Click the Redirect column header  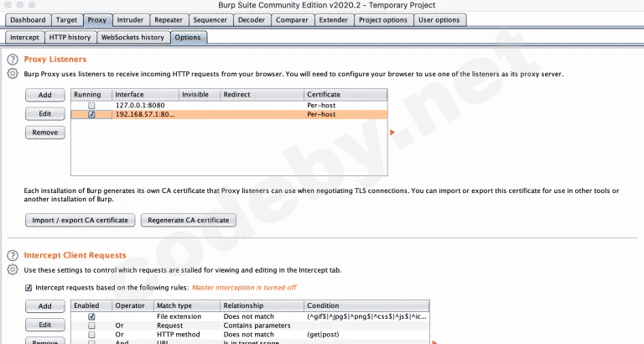pyautogui.click(x=262, y=95)
